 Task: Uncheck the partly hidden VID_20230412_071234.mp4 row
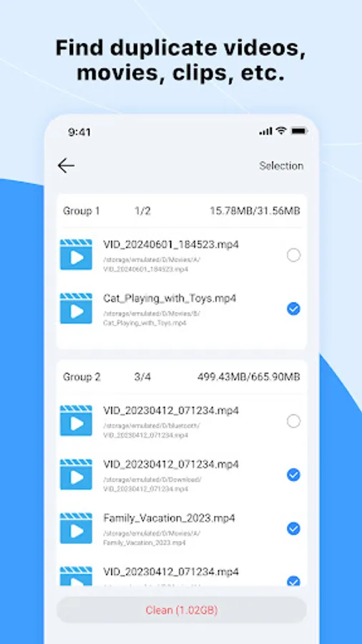(293, 581)
